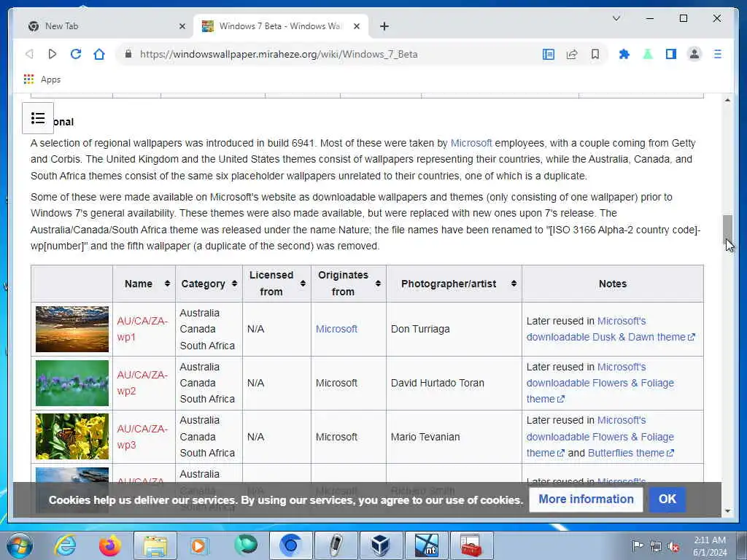The width and height of the screenshot is (747, 560).
Task: Open the red toolbox taskbar icon
Action: point(471,545)
